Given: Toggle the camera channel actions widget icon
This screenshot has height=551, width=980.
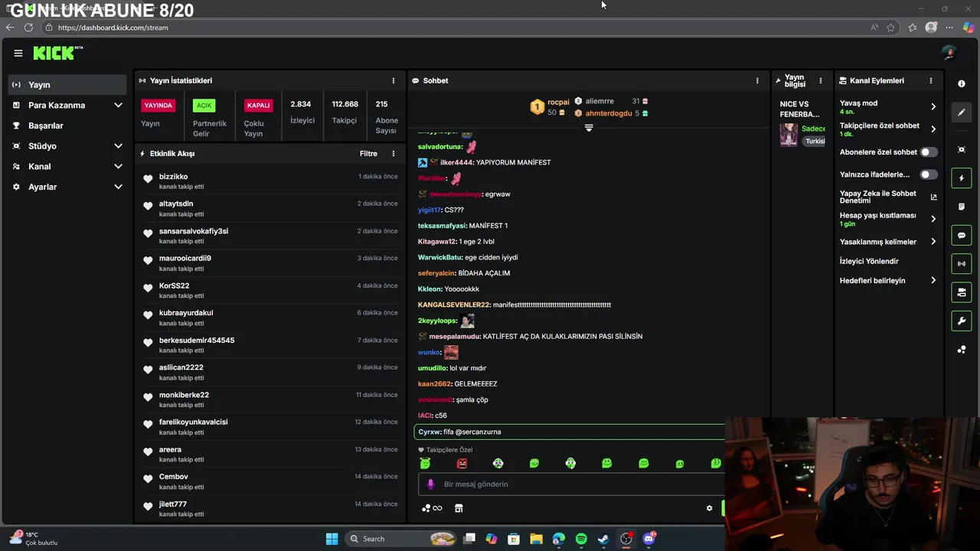Looking at the screenshot, I should 962,292.
